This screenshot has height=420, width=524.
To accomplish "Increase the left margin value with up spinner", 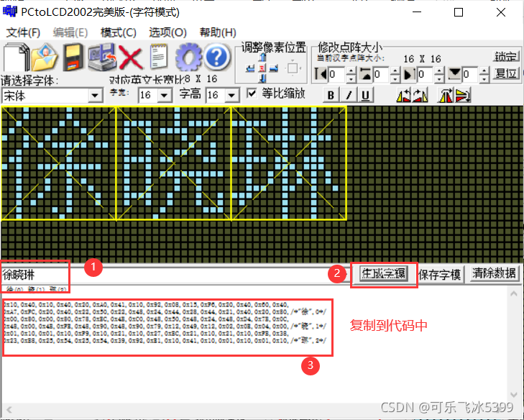I will [351, 70].
